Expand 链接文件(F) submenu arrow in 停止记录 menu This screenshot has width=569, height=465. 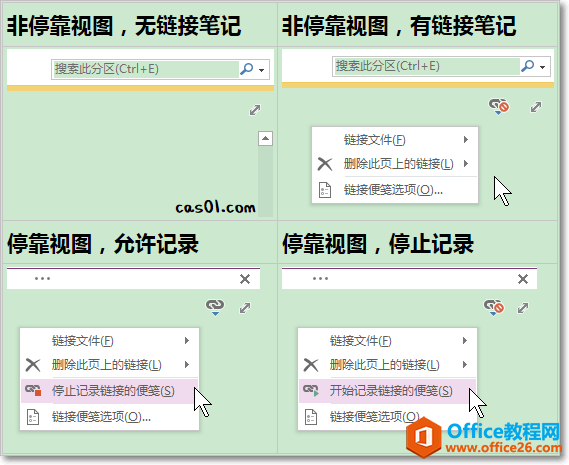tap(465, 340)
